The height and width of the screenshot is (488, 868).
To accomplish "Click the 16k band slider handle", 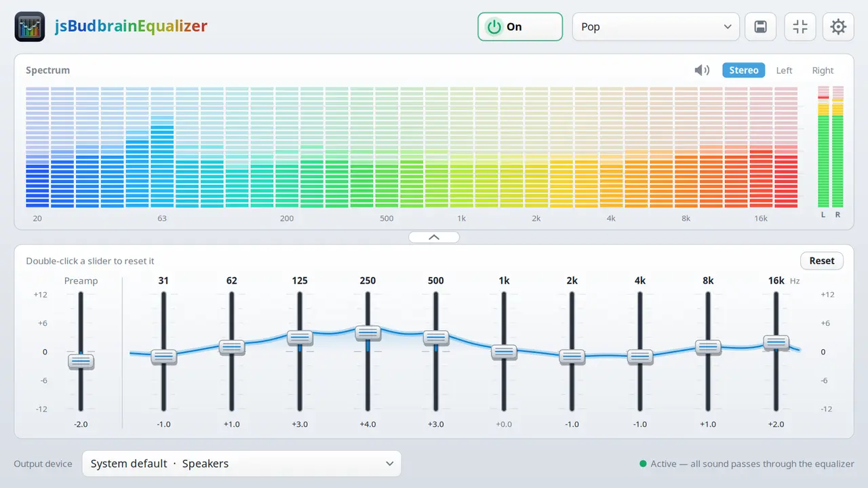I will [x=776, y=342].
